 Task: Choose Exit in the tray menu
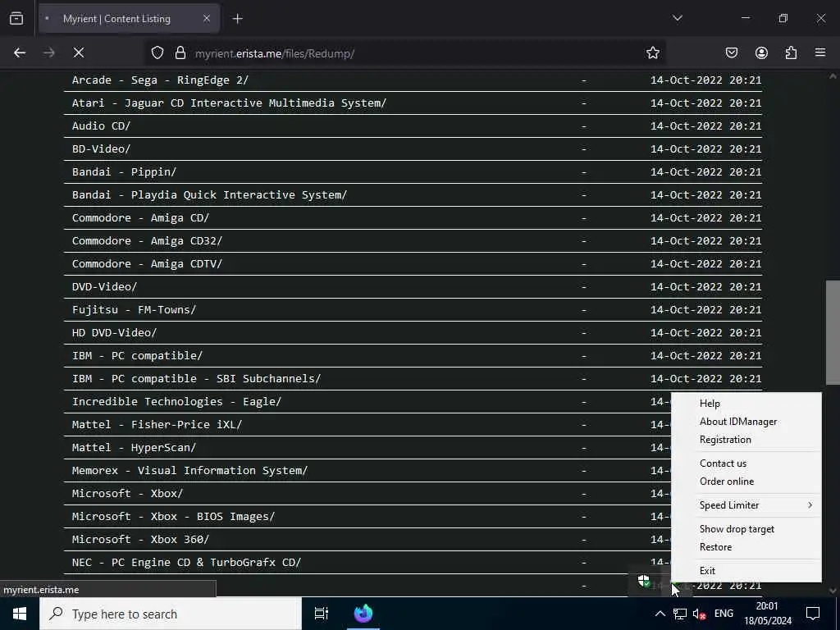pos(746,571)
